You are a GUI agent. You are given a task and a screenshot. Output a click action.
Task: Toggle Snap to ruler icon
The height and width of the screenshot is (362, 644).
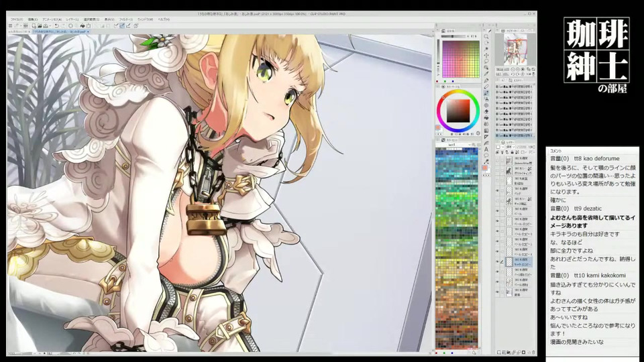pos(116,25)
